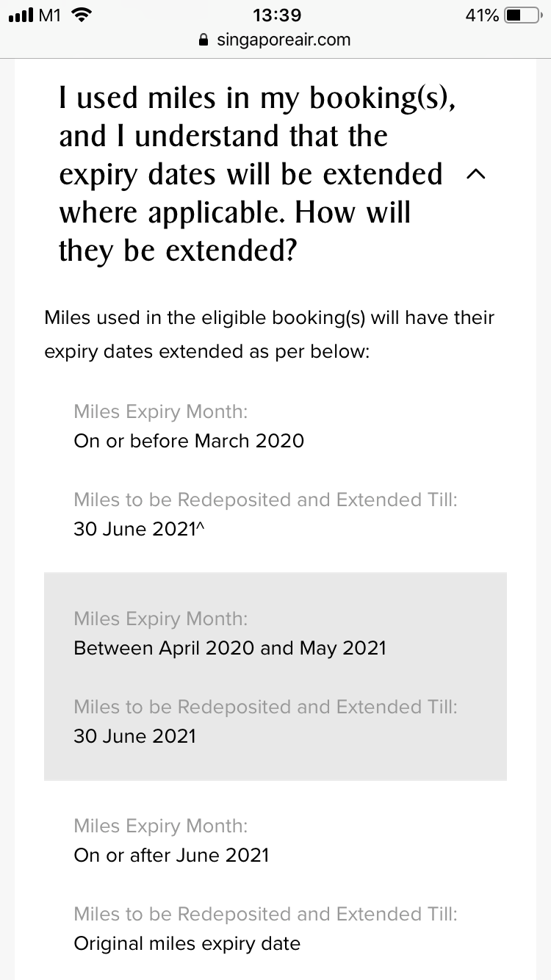This screenshot has height=980, width=551.
Task: Select "Between April 2020 and May 2021" text
Action: click(229, 648)
